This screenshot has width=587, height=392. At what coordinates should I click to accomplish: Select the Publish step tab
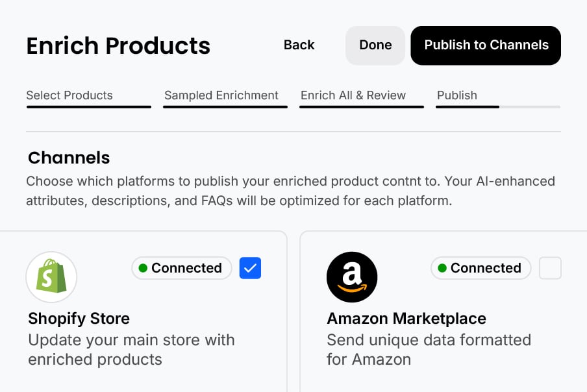(x=457, y=95)
